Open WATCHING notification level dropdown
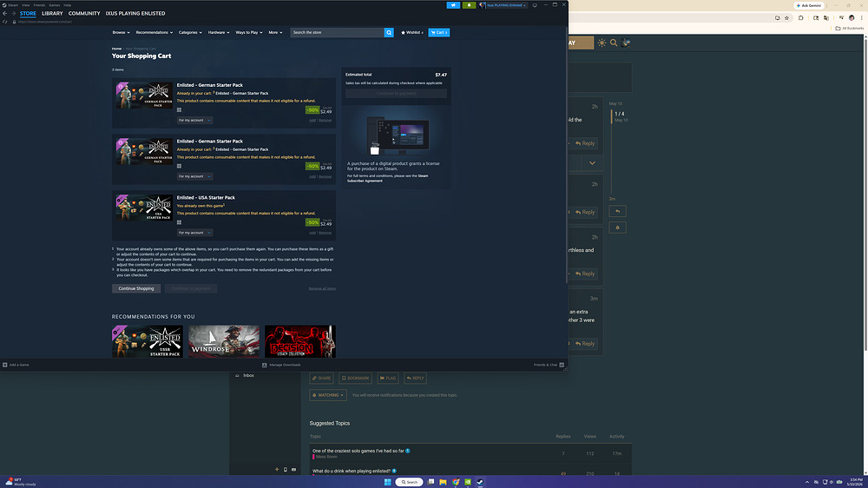This screenshot has height=488, width=868. [328, 395]
